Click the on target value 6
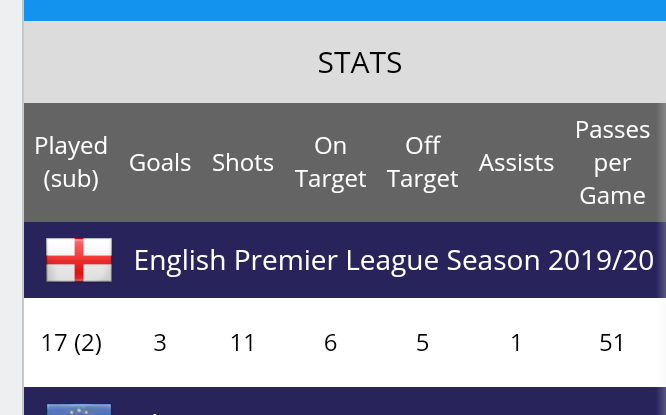The image size is (666, 415). pyautogui.click(x=331, y=343)
